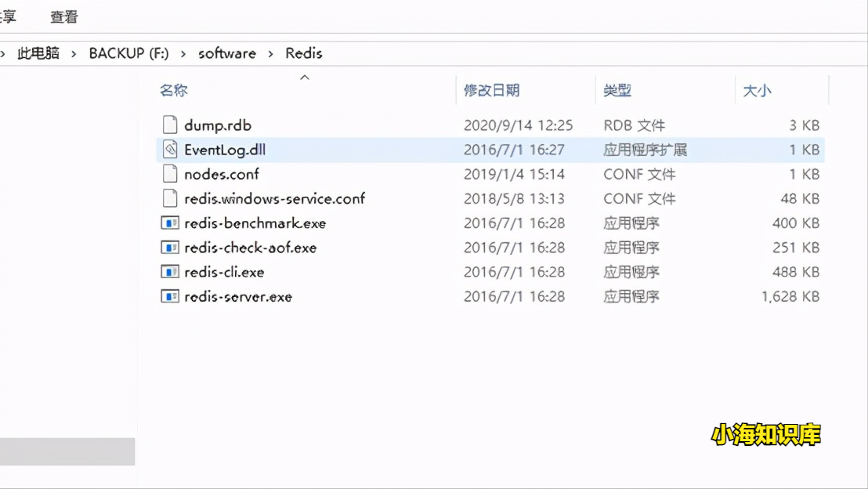This screenshot has height=489, width=868.
Task: Click the 1,628 KB size cell
Action: click(790, 296)
